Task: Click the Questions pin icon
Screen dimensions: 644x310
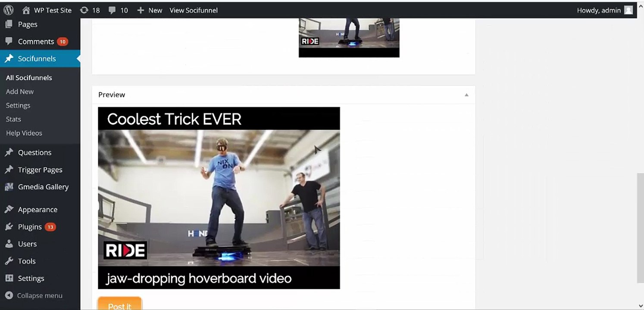Action: 9,152
